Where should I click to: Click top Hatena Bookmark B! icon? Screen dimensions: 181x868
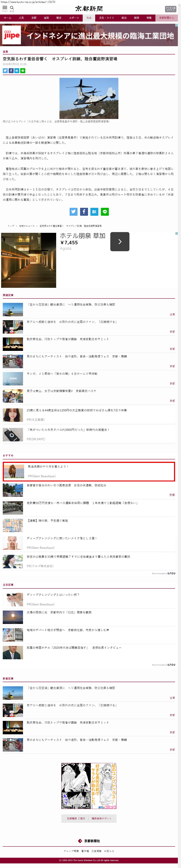click(x=17, y=71)
